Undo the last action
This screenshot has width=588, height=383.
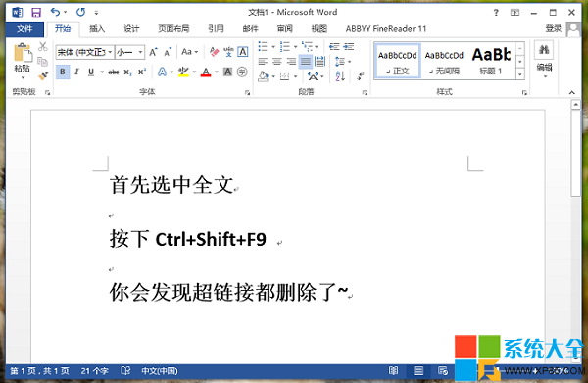point(55,13)
